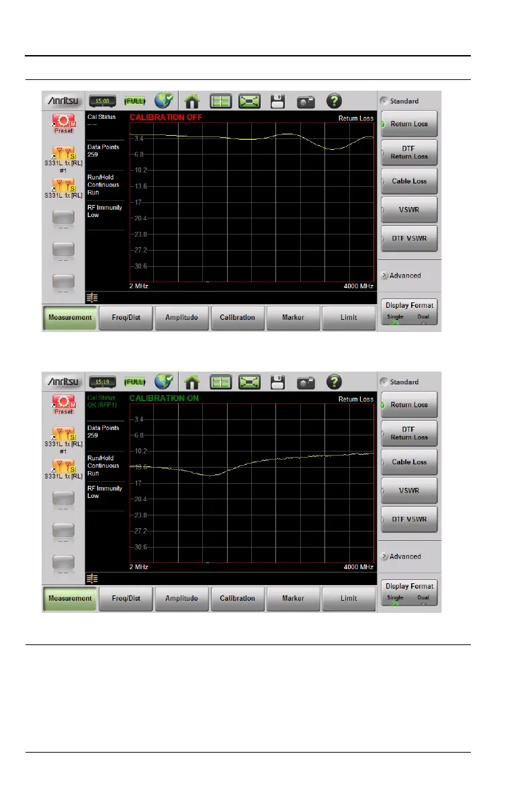Expand the Advanced section in top screenshot
Screen dimensions: 532x801
point(401,276)
